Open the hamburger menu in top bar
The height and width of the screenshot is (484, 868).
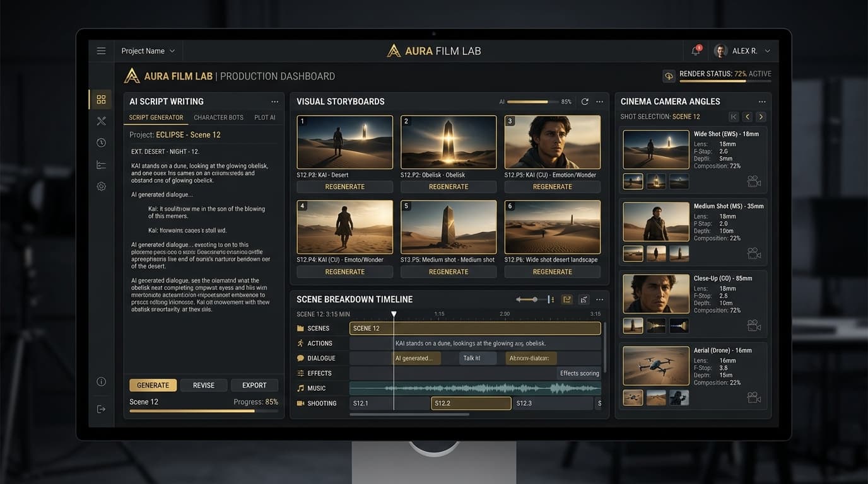[x=101, y=51]
